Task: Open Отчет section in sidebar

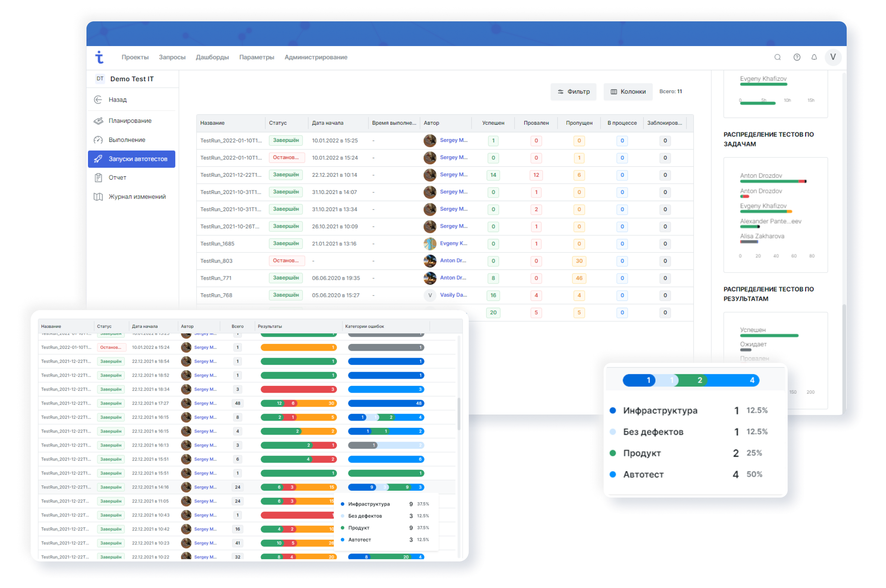Action: point(117,178)
